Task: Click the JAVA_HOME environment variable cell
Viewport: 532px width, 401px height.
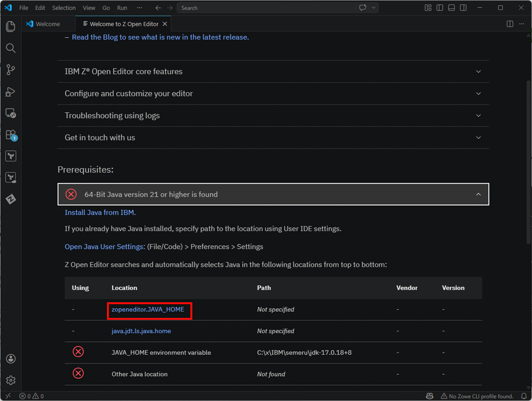Action: (x=161, y=353)
